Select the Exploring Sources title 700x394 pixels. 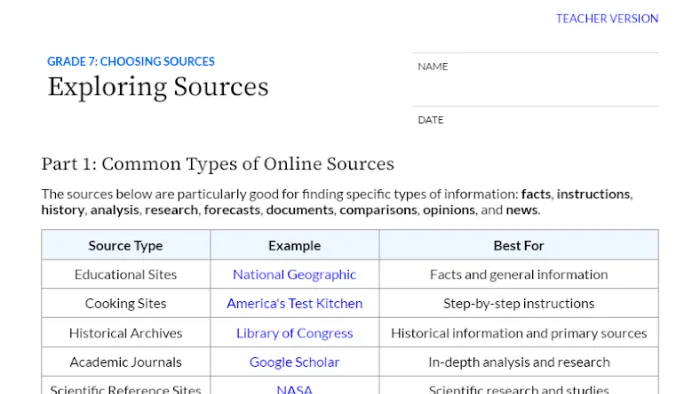point(158,87)
